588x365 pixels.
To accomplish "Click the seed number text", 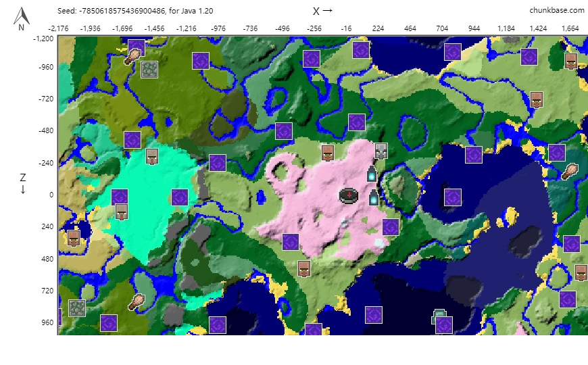I will pos(122,11).
